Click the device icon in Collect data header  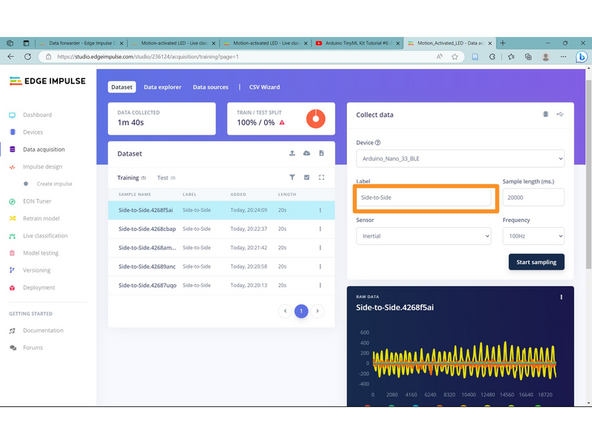click(x=546, y=114)
